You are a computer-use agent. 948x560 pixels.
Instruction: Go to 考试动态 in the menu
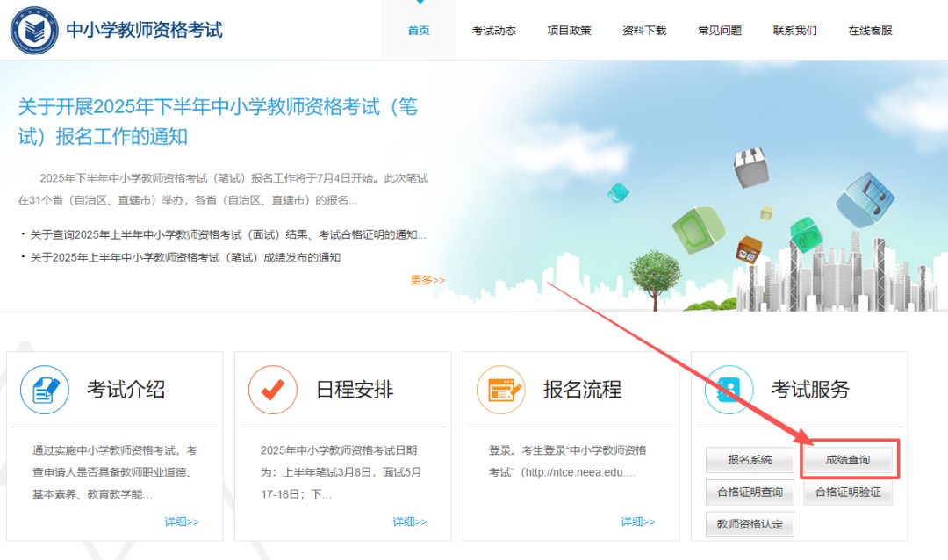click(x=493, y=31)
